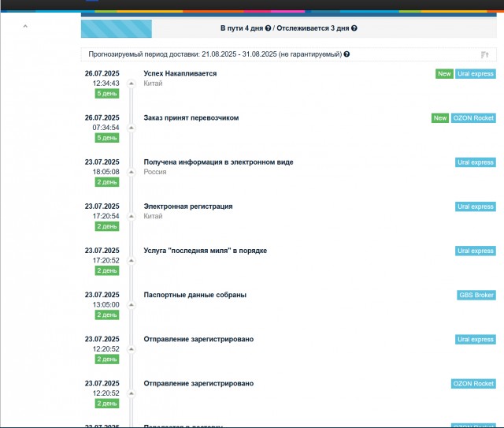Image resolution: width=504 pixels, height=428 pixels.
Task: Click 'Китай' under 'Успех Накапливается'
Action: (153, 84)
